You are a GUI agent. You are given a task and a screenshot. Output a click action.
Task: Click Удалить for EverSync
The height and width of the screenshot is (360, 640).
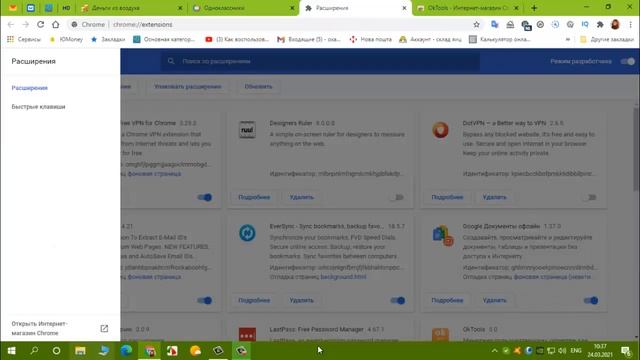302,300
